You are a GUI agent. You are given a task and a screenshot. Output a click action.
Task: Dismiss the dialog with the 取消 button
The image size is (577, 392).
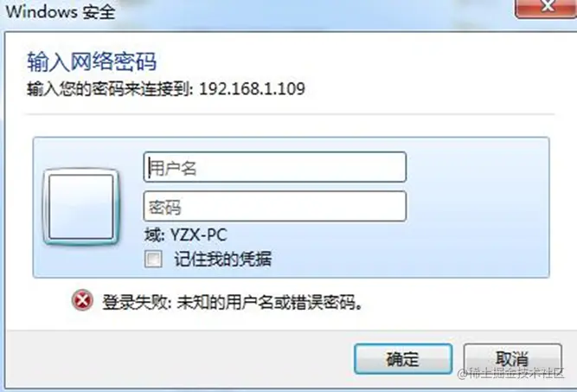pyautogui.click(x=513, y=359)
